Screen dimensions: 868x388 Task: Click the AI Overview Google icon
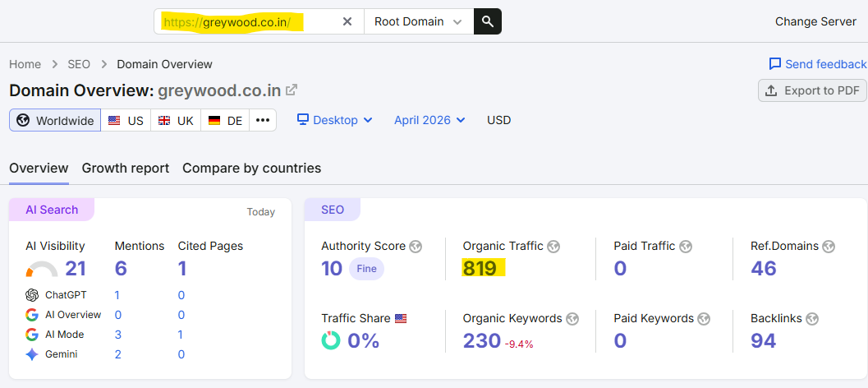point(32,315)
